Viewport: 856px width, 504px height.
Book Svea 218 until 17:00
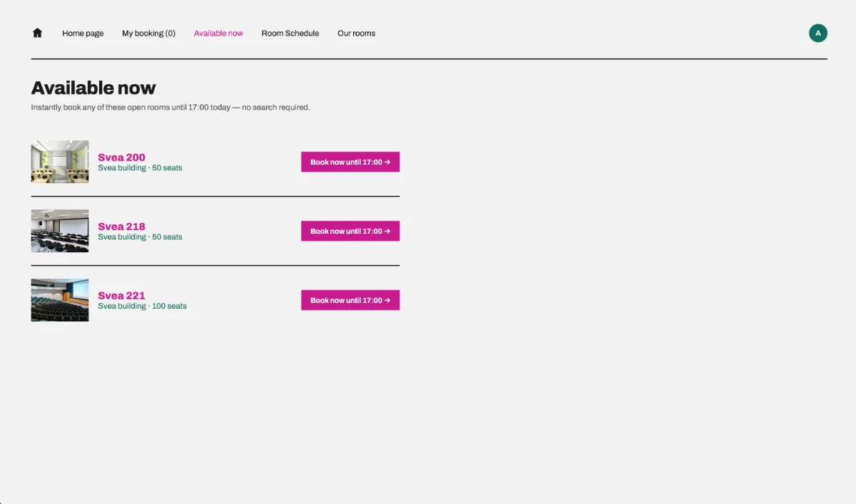(x=350, y=231)
